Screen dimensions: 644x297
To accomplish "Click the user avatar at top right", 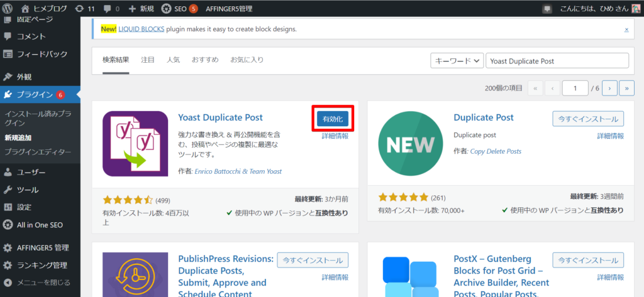I will pyautogui.click(x=635, y=9).
